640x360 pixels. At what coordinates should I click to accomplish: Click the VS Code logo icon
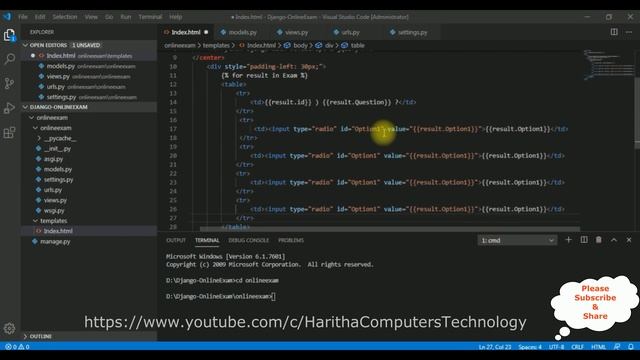7,17
